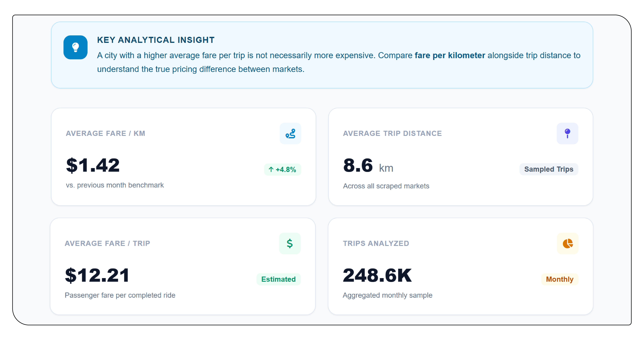Image resolution: width=644 pixels, height=340 pixels.
Task: Click the Trips Analyzed label
Action: [376, 243]
